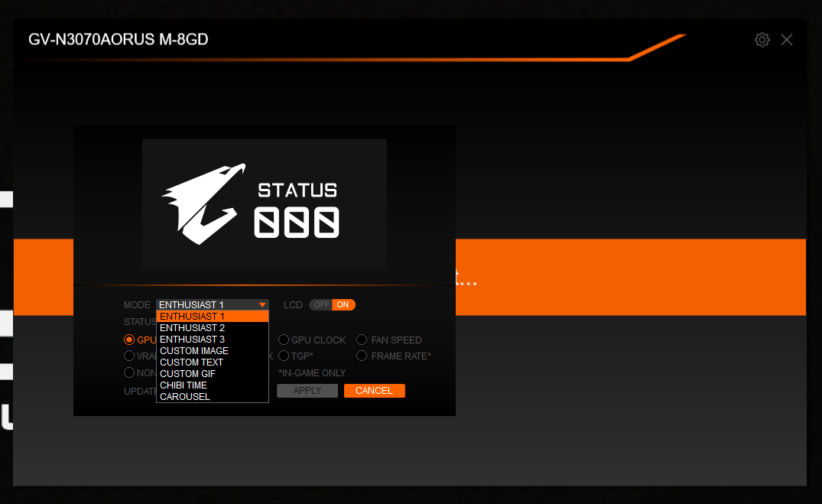Screen dimensions: 822x504
Task: Select ENTHUSIAST 1 from the mode list
Action: [213, 317]
